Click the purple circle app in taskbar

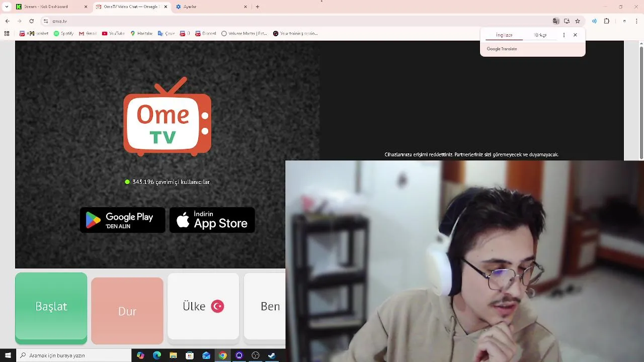click(239, 355)
